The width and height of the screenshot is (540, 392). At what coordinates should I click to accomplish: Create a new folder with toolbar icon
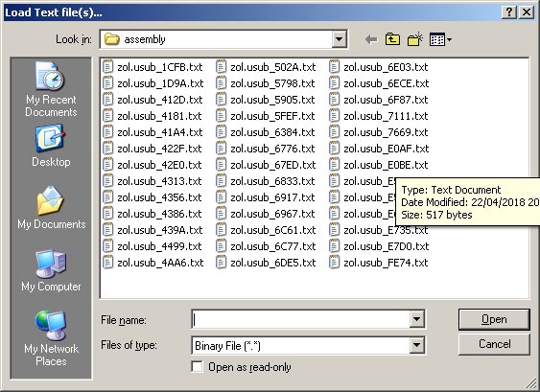click(x=415, y=39)
